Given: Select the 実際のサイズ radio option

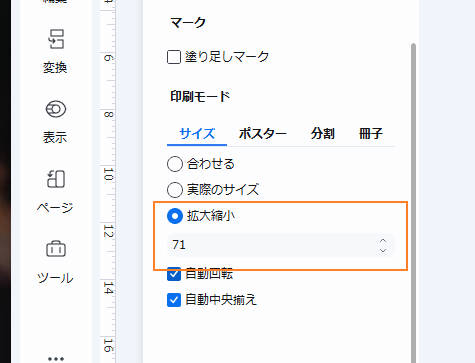Looking at the screenshot, I should click(175, 190).
